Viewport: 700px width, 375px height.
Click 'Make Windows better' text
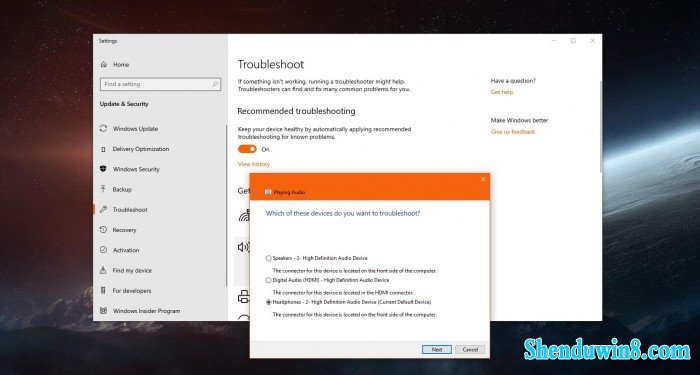[x=519, y=121]
